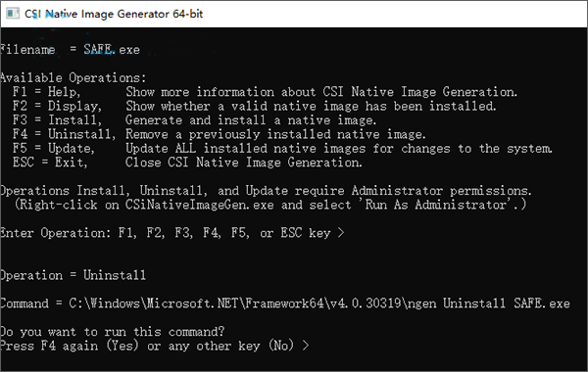Select the F1 = Help option text
This screenshot has width=588, height=372.
coord(46,92)
